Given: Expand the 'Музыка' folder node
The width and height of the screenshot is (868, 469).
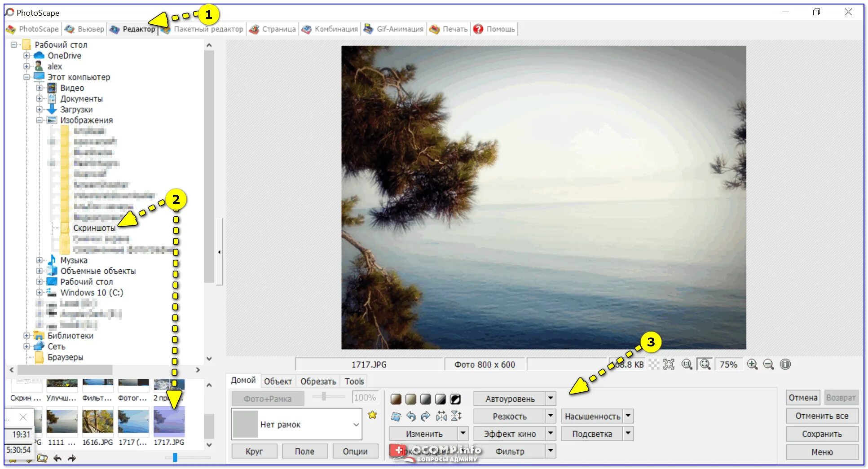Looking at the screenshot, I should 40,260.
